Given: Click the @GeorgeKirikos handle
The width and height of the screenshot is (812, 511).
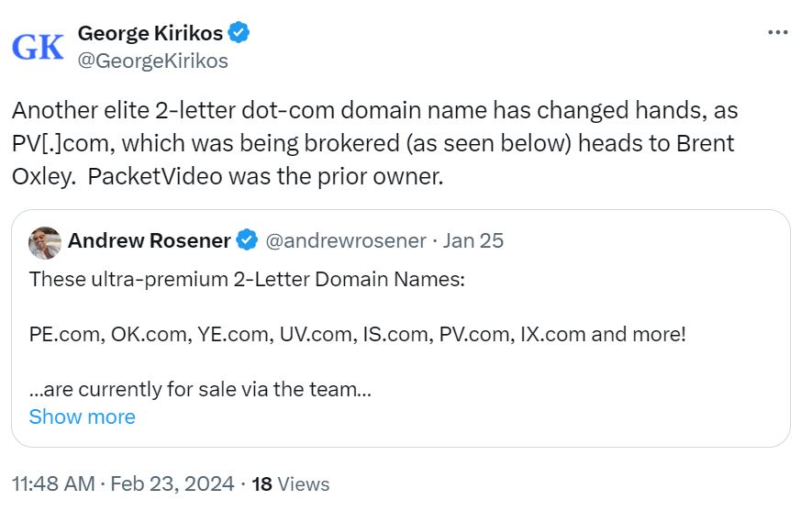Looking at the screenshot, I should 153,61.
